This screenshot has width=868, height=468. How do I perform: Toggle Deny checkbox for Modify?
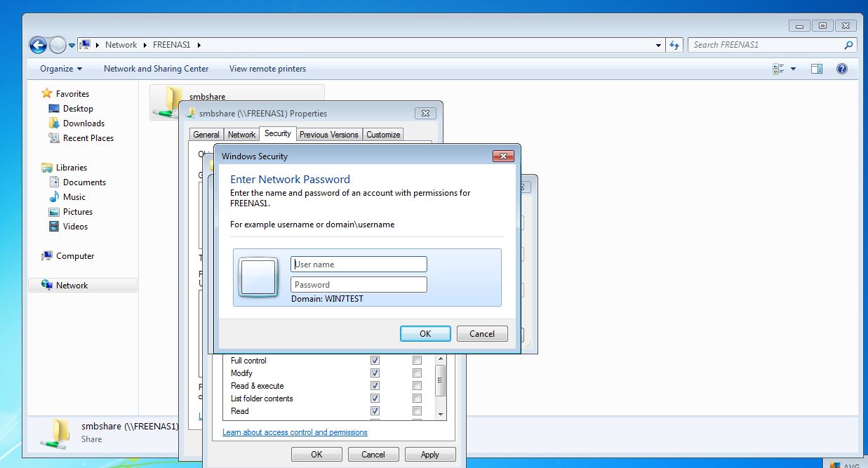pyautogui.click(x=418, y=373)
